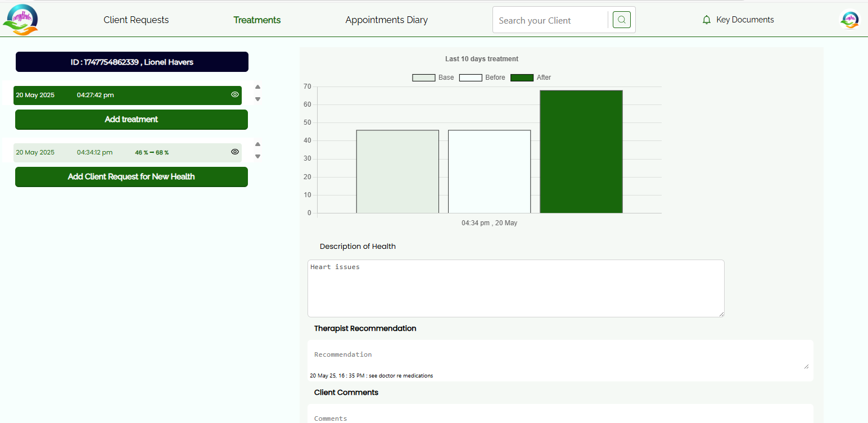Click the bell icon beside Key Documents
The width and height of the screenshot is (868, 423).
[x=707, y=20]
